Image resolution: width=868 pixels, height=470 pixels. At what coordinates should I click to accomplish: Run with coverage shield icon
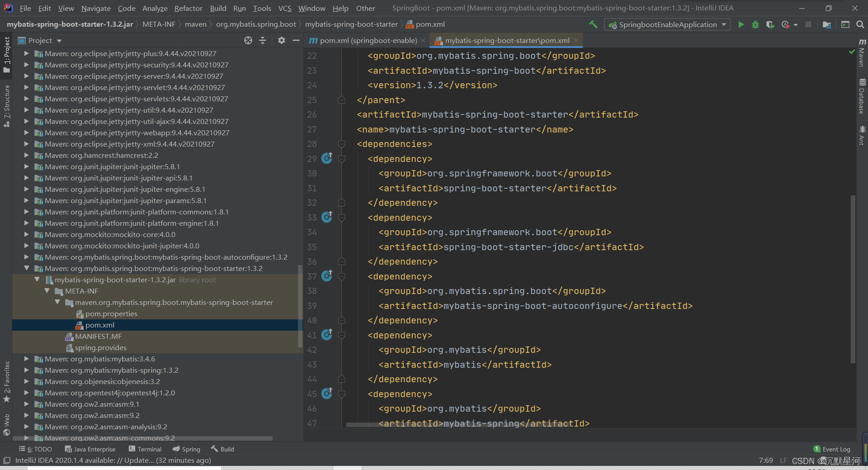pyautogui.click(x=770, y=24)
